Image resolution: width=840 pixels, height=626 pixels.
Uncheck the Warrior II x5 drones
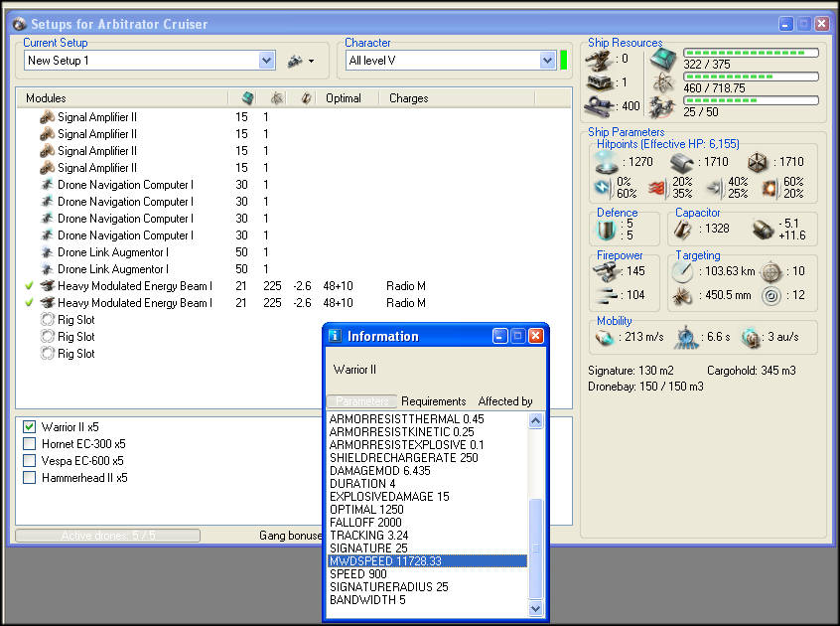(30, 427)
